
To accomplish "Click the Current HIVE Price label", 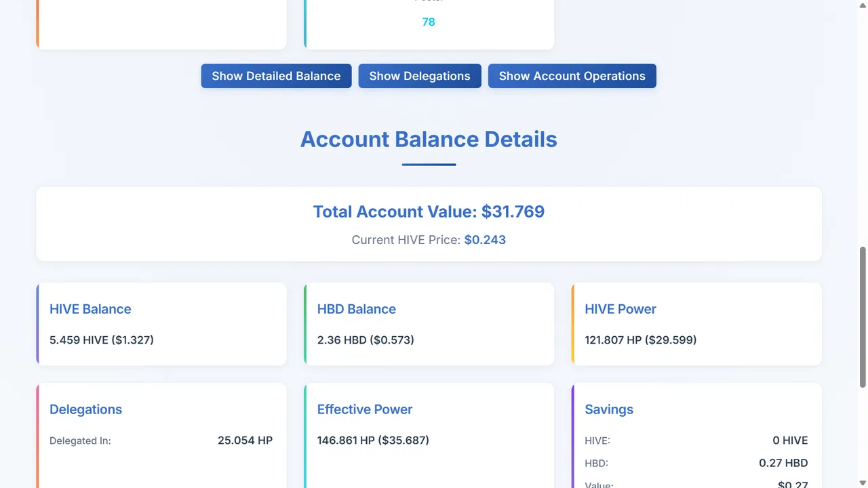I will pyautogui.click(x=406, y=240).
